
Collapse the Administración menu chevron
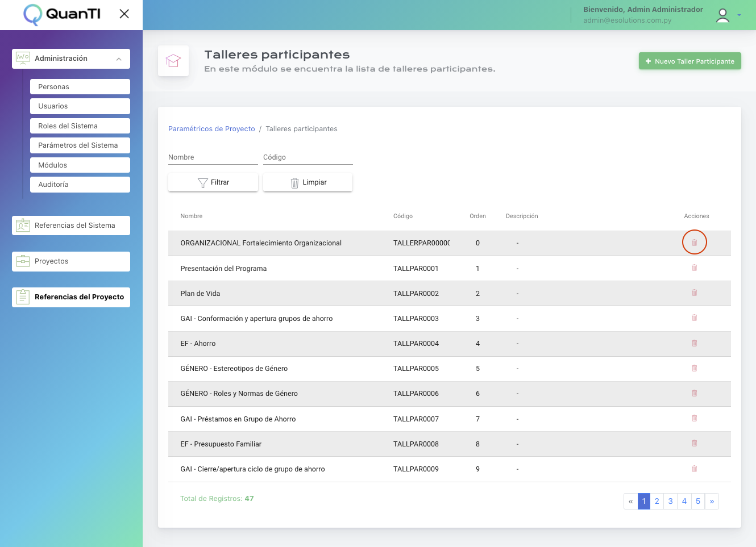point(119,59)
